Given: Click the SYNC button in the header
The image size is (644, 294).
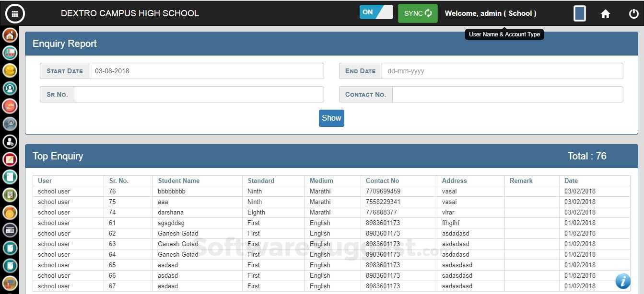Looking at the screenshot, I should 417,13.
